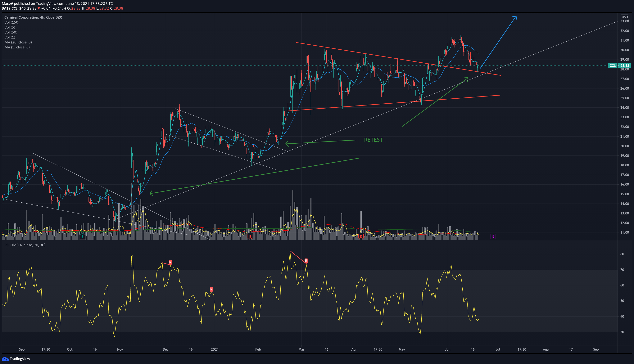Screen dimensions: 634x364
Task: Click the May label on time axis
Action: 402,349
